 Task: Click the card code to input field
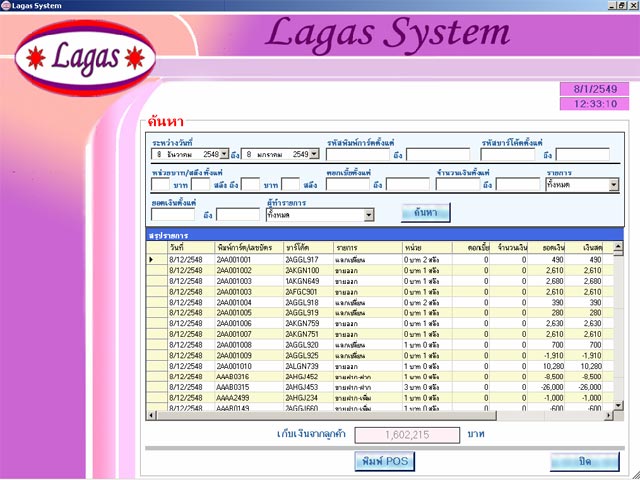click(438, 155)
